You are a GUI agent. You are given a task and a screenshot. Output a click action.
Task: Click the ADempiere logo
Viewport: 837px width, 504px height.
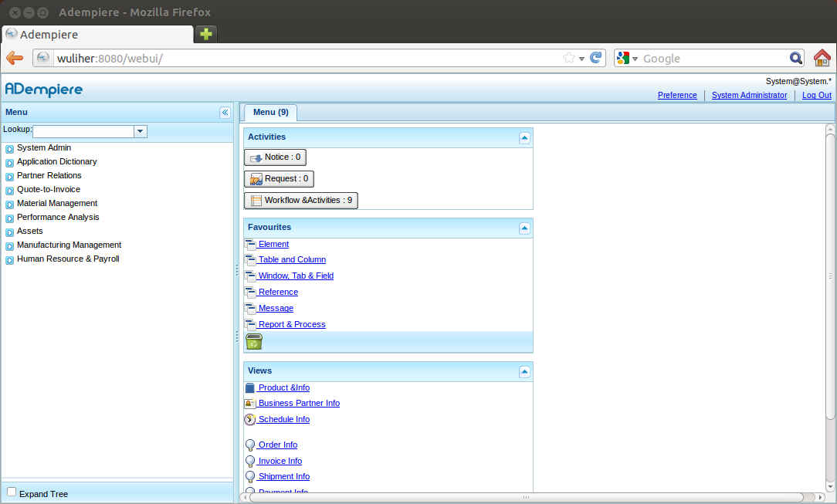44,89
